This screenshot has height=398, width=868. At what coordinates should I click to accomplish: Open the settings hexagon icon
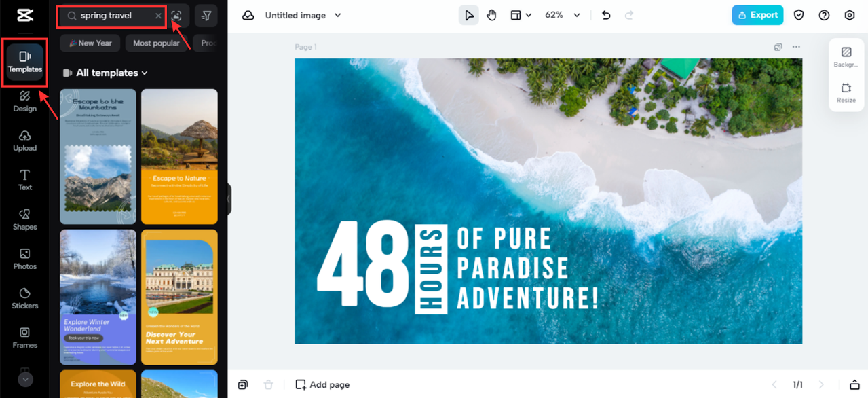850,15
